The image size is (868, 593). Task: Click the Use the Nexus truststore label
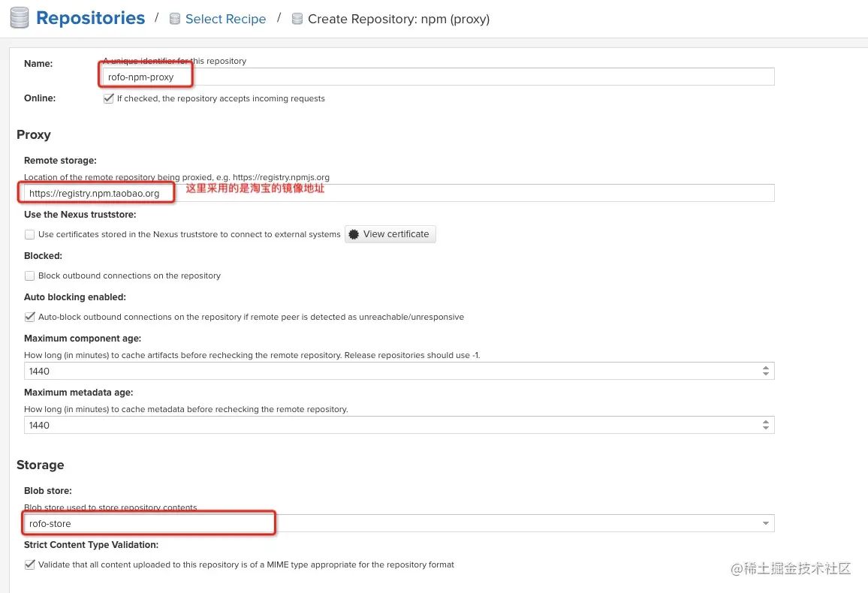tap(80, 215)
